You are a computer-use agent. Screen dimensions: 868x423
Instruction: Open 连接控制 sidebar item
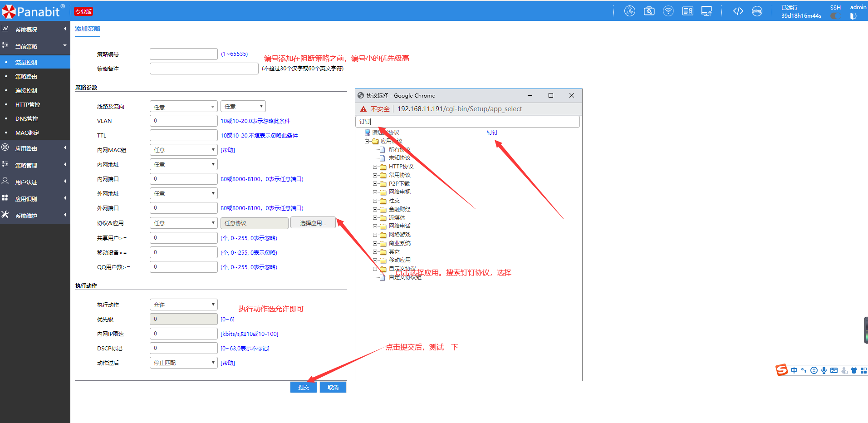click(x=35, y=90)
